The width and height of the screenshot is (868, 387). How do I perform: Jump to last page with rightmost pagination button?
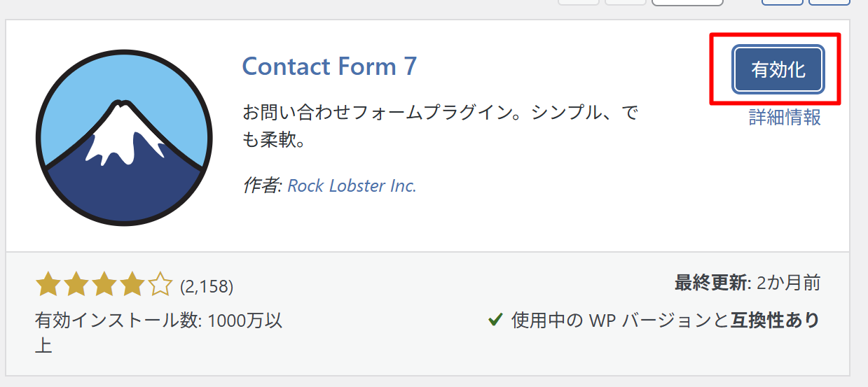point(829,2)
